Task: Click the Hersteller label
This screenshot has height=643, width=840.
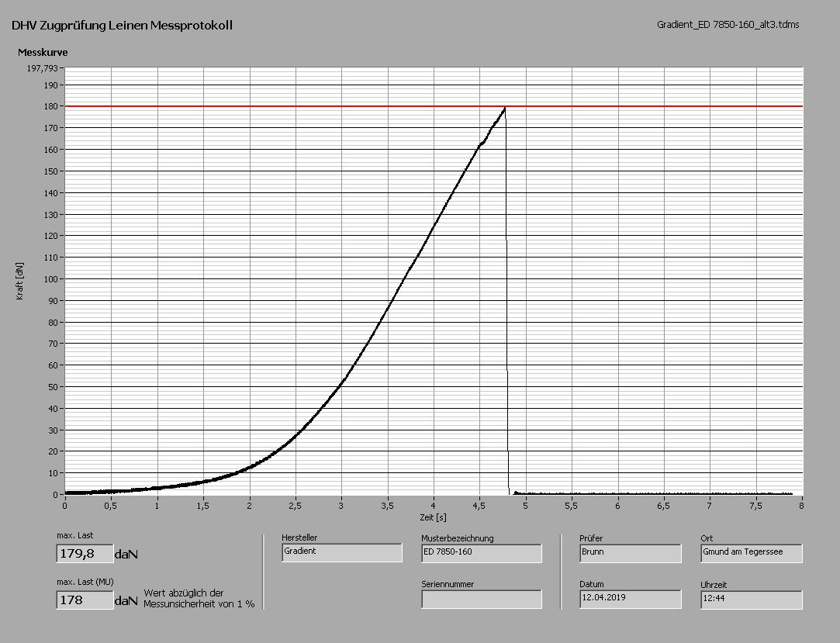Action: pyautogui.click(x=299, y=538)
